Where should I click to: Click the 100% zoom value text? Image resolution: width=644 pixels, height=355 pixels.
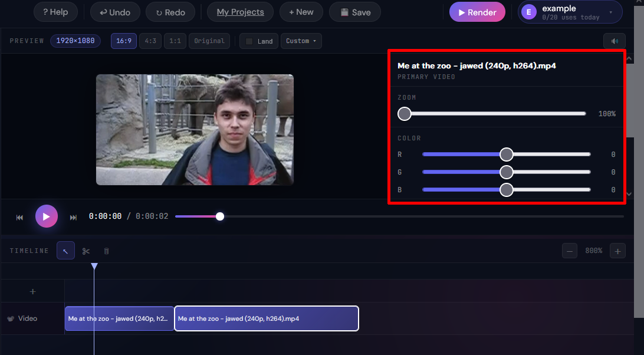click(x=607, y=114)
